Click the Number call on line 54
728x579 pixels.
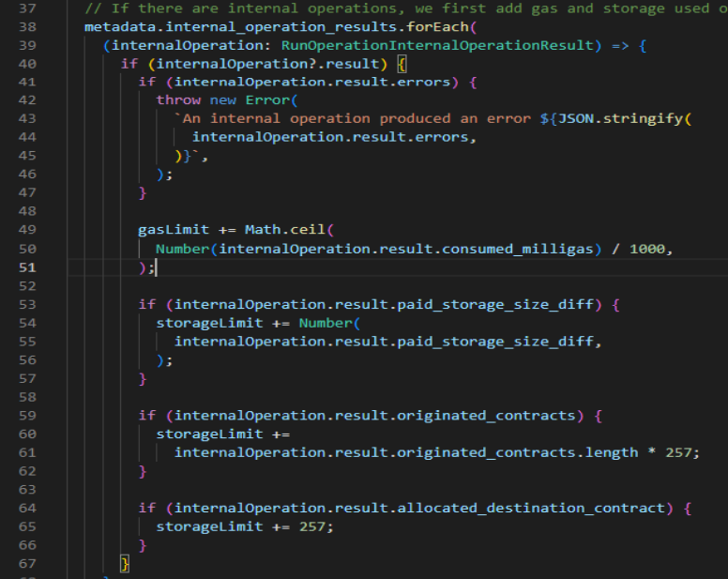tap(324, 323)
